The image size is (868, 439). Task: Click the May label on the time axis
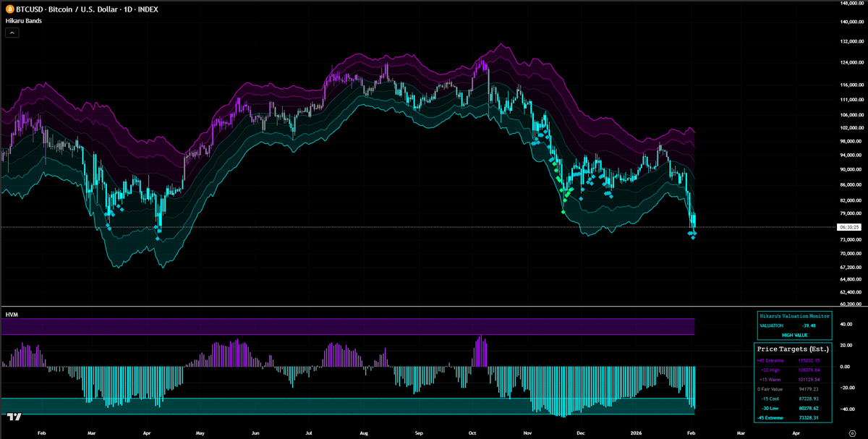tap(200, 432)
